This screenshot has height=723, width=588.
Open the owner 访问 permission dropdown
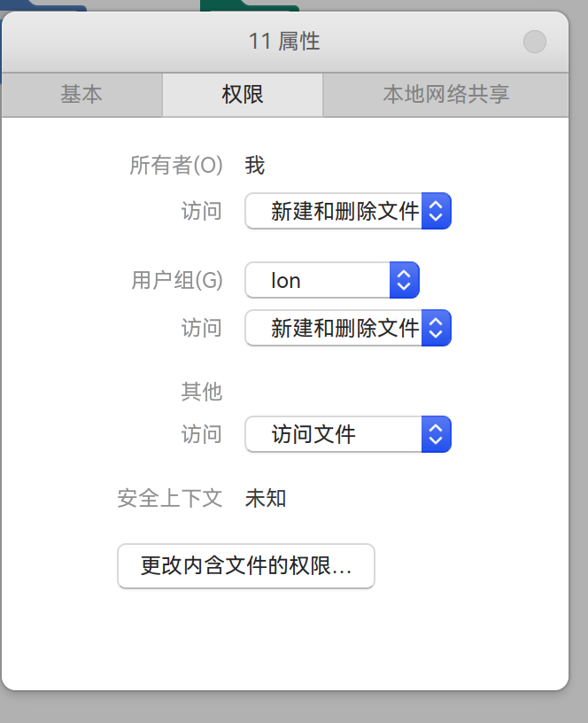point(348,211)
